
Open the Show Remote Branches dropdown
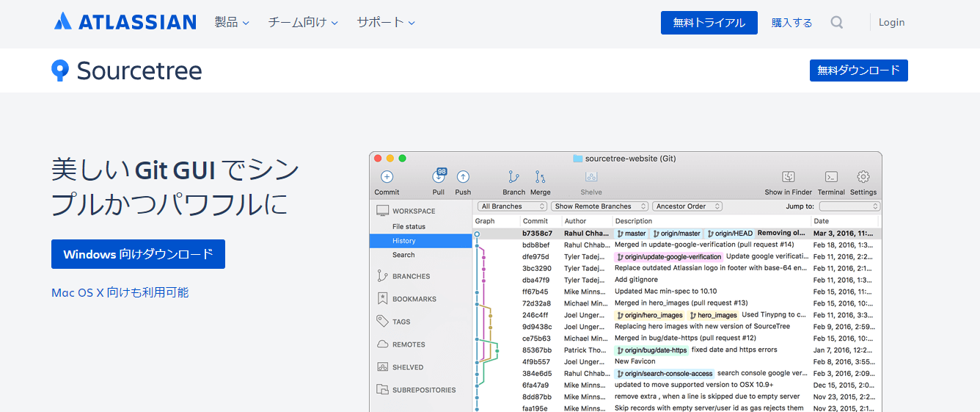[600, 206]
